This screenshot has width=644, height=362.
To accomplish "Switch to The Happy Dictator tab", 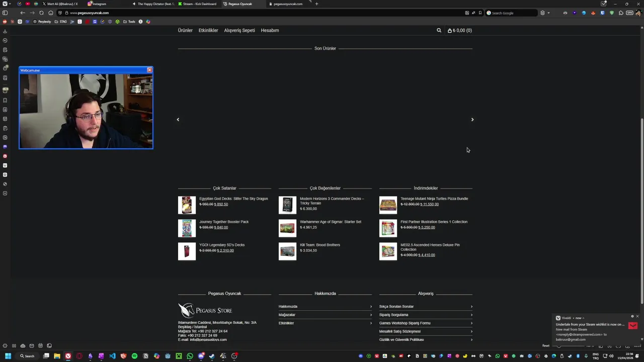I will coord(153,4).
